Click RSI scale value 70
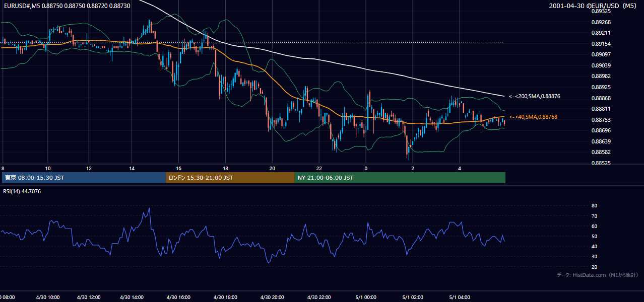644x302 pixels. click(594, 216)
